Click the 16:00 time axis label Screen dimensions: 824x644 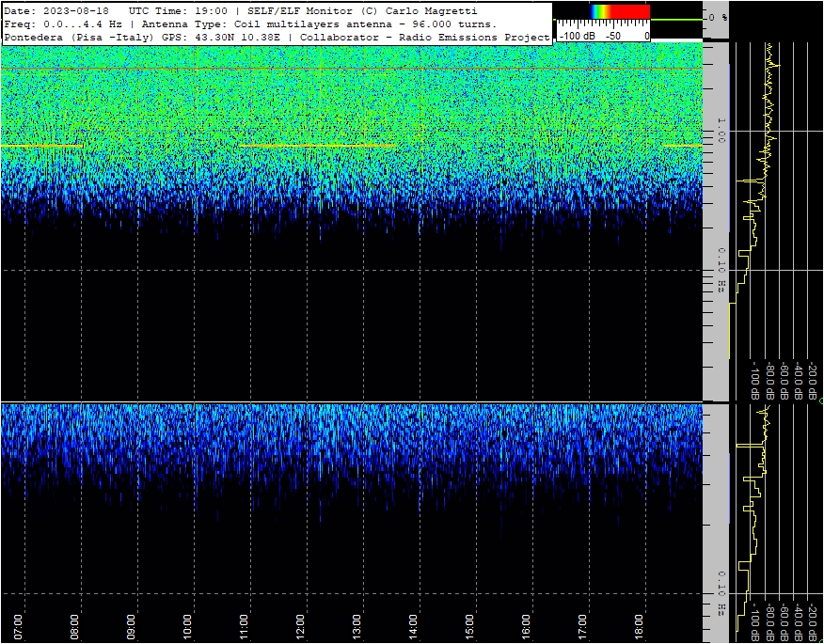pos(526,627)
